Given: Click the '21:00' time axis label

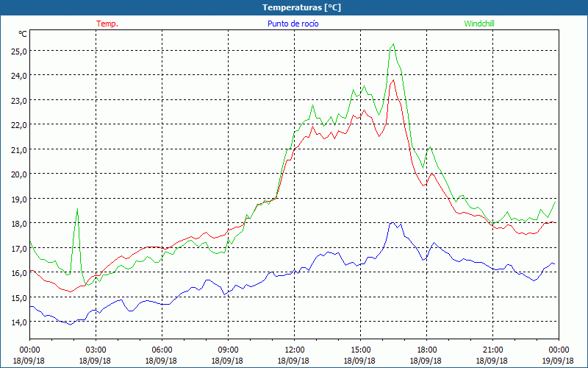Looking at the screenshot, I should coord(492,350).
